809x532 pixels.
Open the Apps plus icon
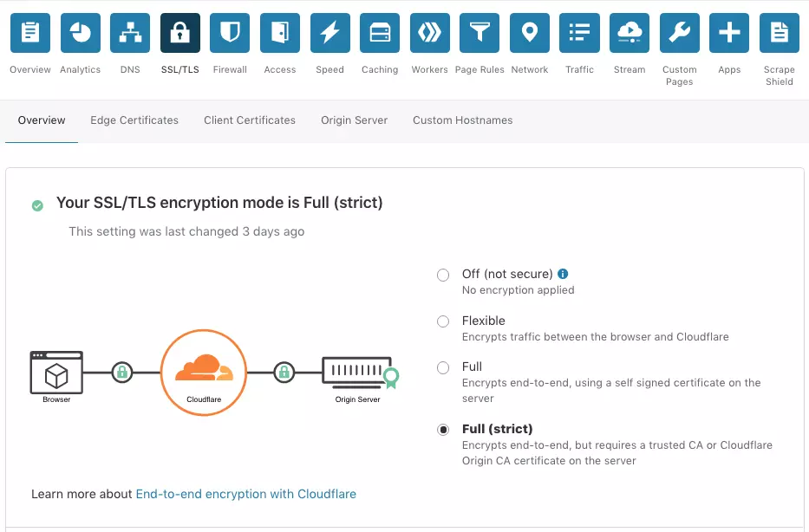(x=729, y=33)
